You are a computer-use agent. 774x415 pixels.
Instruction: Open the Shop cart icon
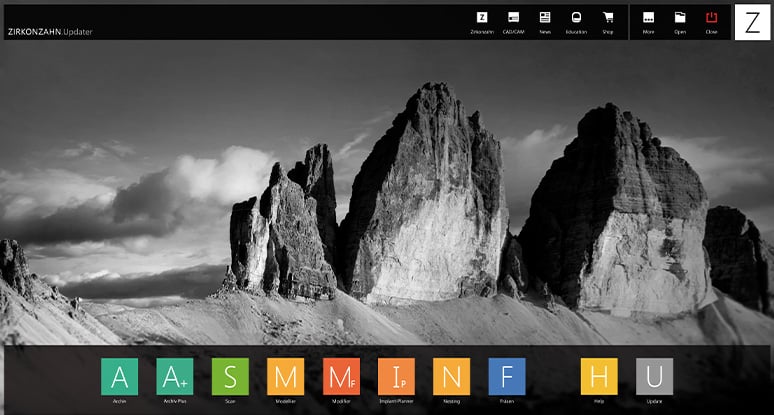pyautogui.click(x=608, y=22)
